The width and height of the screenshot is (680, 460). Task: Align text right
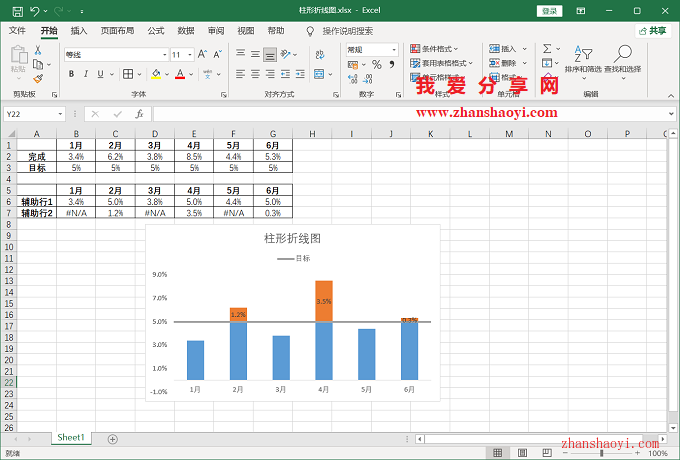[x=270, y=74]
